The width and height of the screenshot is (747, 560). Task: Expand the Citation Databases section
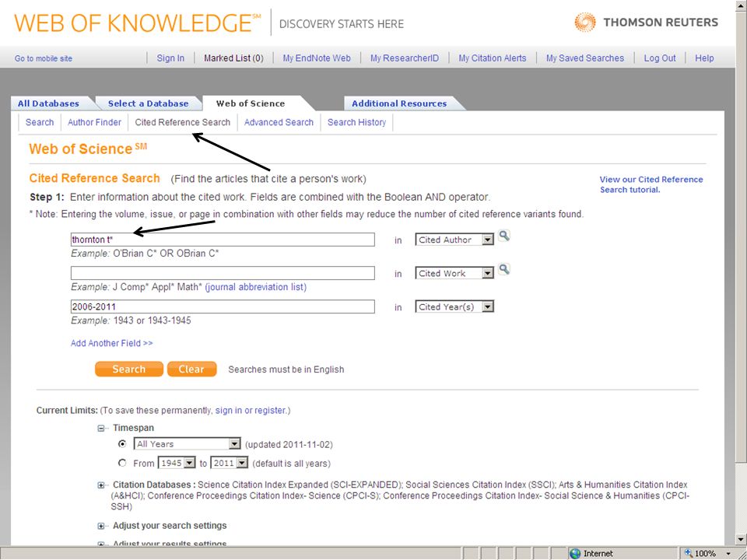click(x=101, y=485)
